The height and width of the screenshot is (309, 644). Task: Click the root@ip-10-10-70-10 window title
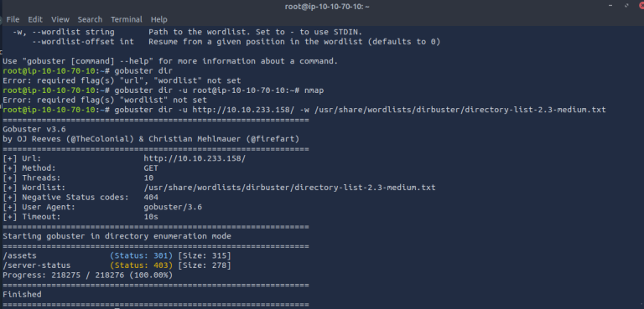pyautogui.click(x=327, y=7)
